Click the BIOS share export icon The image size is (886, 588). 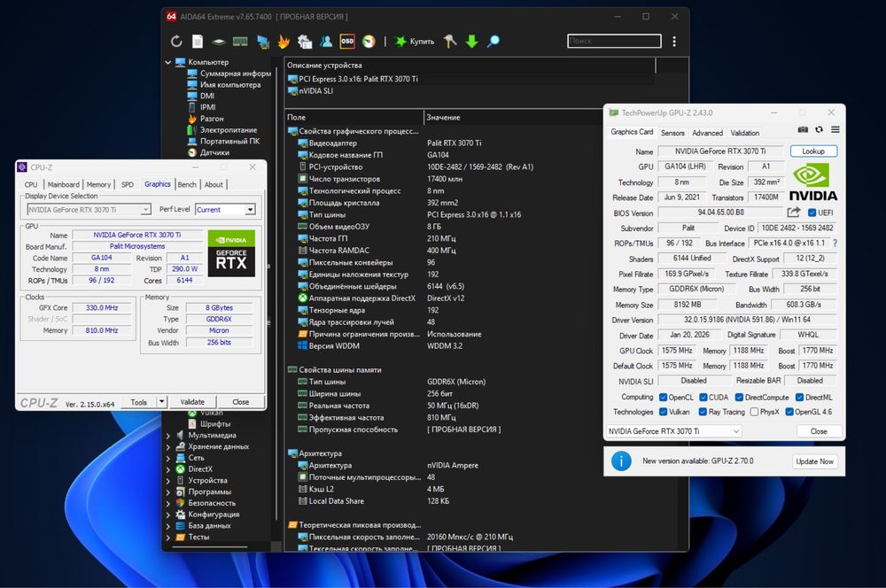(x=793, y=213)
